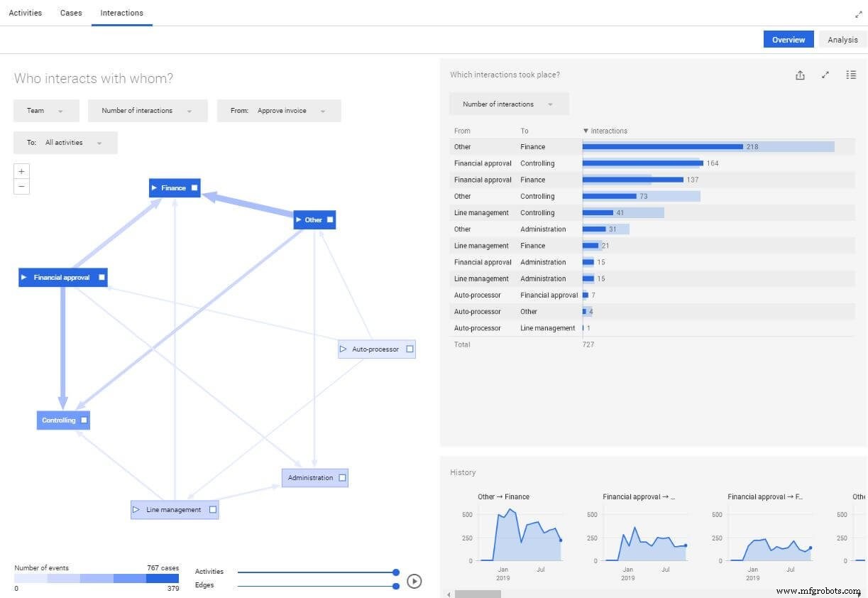This screenshot has height=598, width=868.
Task: Click the play triangle on the Line management node
Action: point(136,509)
